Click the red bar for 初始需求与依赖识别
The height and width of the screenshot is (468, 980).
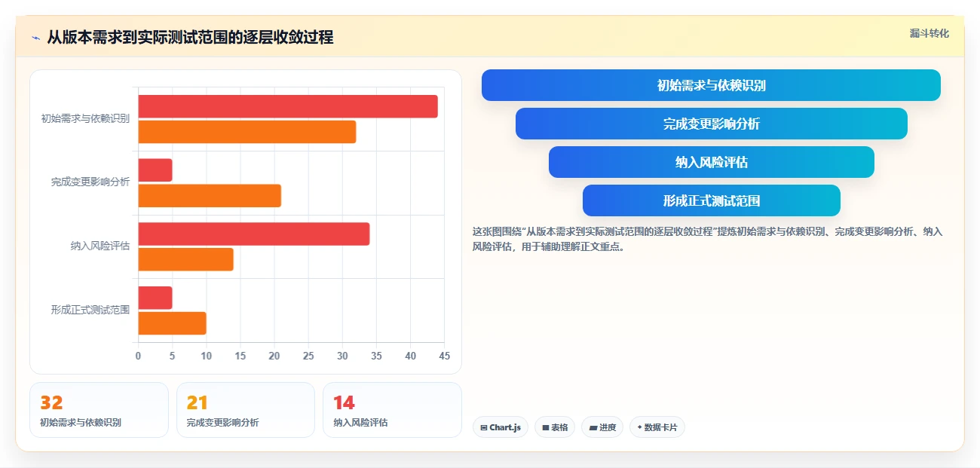click(288, 106)
